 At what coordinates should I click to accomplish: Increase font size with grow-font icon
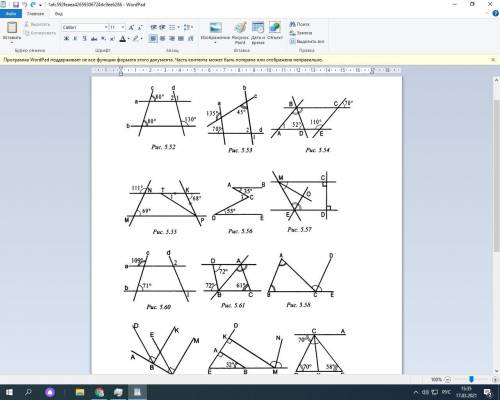(131, 27)
